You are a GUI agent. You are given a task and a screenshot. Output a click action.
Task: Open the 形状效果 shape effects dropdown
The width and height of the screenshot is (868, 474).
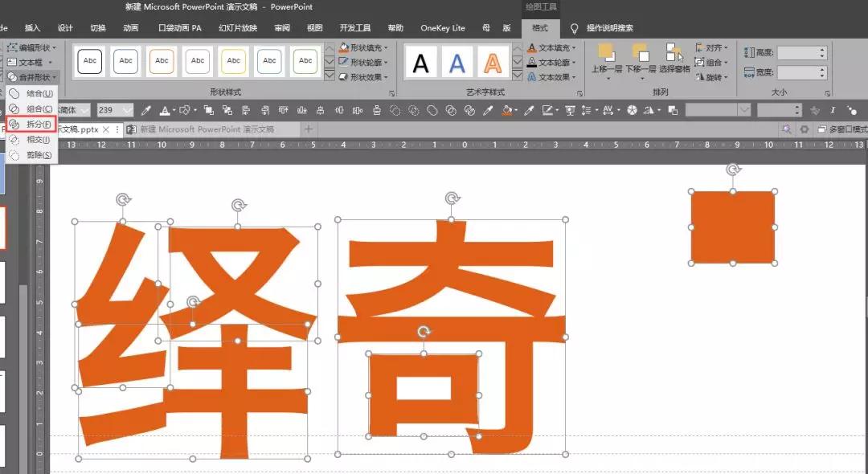pyautogui.click(x=364, y=77)
